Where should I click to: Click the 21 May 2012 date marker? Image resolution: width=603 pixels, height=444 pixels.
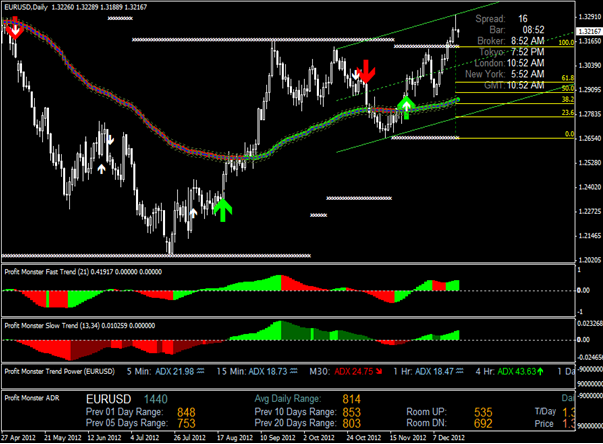tap(63, 437)
